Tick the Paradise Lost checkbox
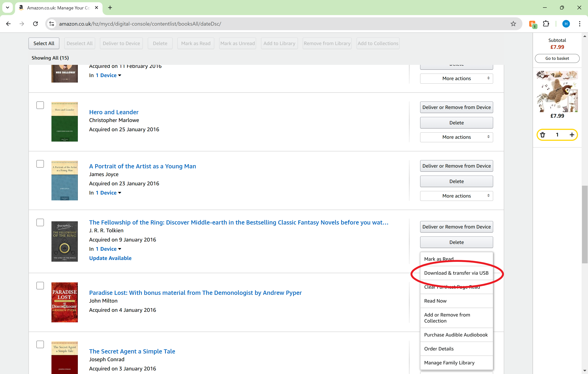This screenshot has height=374, width=588. click(40, 286)
